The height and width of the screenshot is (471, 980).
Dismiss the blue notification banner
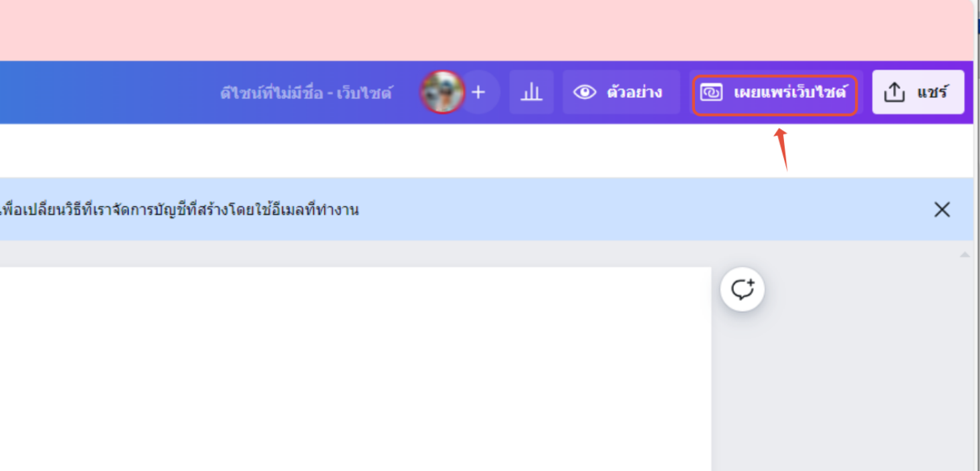[942, 209]
